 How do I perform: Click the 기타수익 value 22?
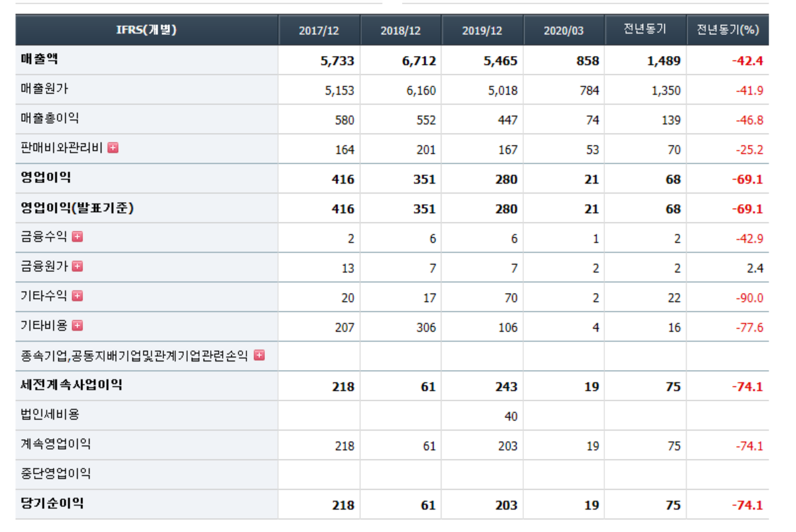point(674,298)
